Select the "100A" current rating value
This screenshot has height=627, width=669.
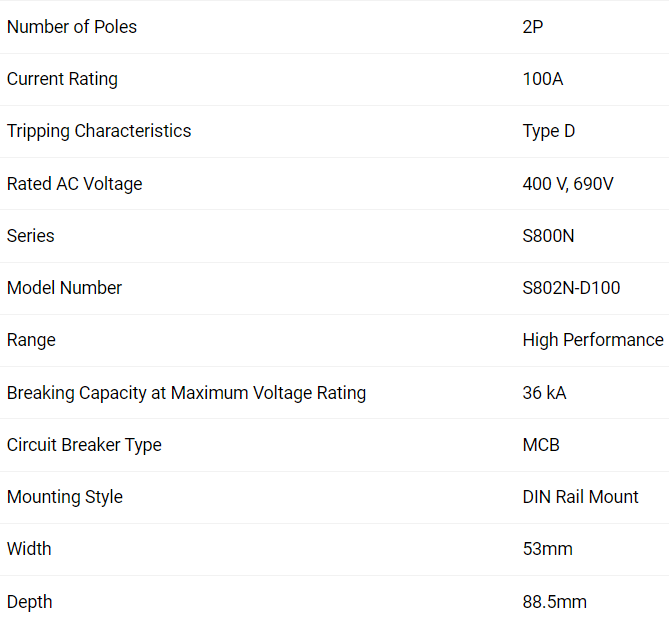pyautogui.click(x=543, y=79)
